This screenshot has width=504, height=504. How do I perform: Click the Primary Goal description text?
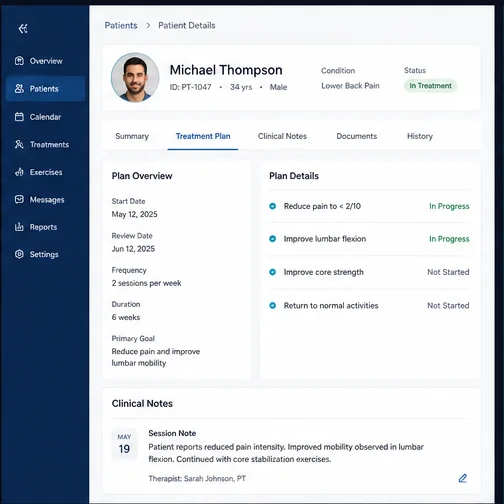(x=156, y=357)
